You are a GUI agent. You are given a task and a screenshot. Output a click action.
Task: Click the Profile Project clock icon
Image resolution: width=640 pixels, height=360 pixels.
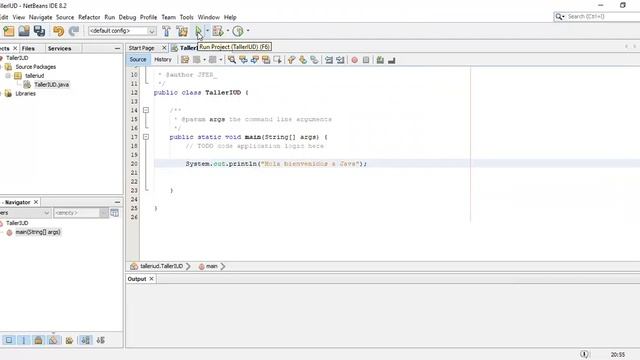238,31
